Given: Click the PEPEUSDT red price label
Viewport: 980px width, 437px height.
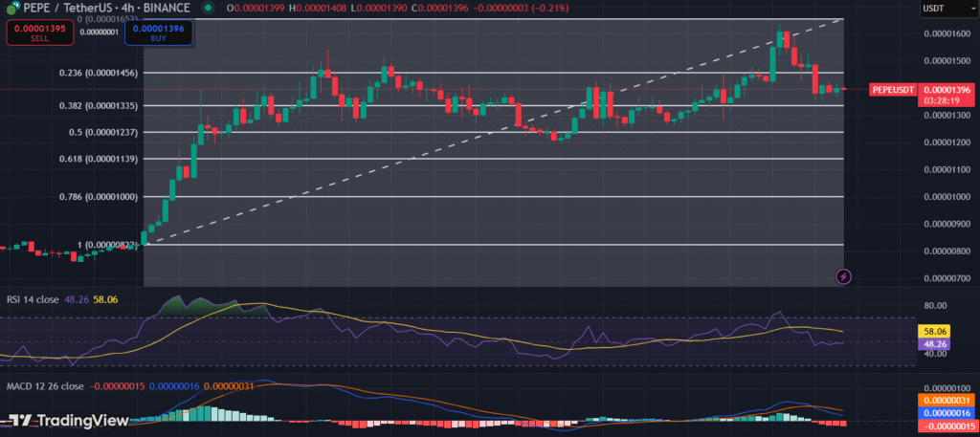Looking at the screenshot, I should click(x=900, y=90).
